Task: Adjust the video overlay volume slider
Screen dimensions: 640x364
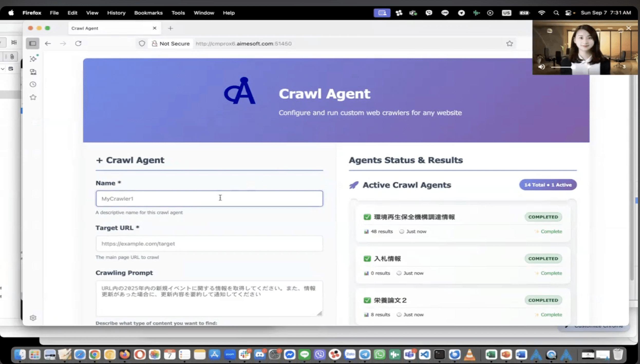Action: coord(562,67)
